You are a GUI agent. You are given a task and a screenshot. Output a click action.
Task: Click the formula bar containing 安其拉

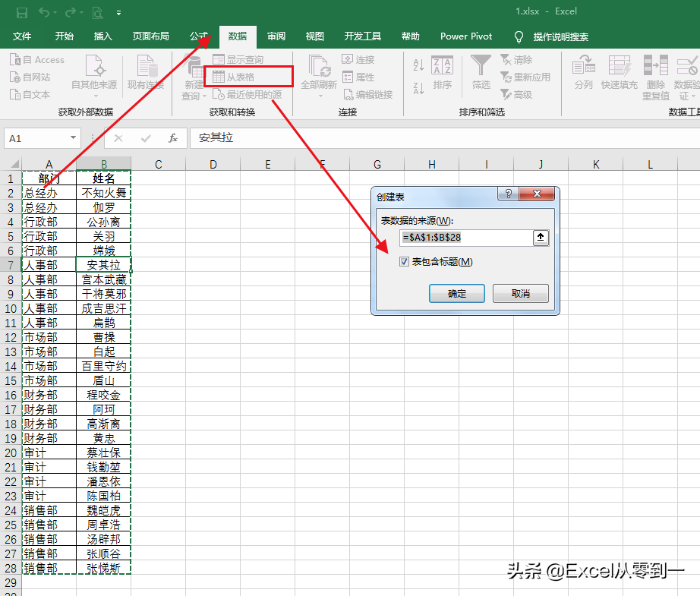tap(445, 138)
